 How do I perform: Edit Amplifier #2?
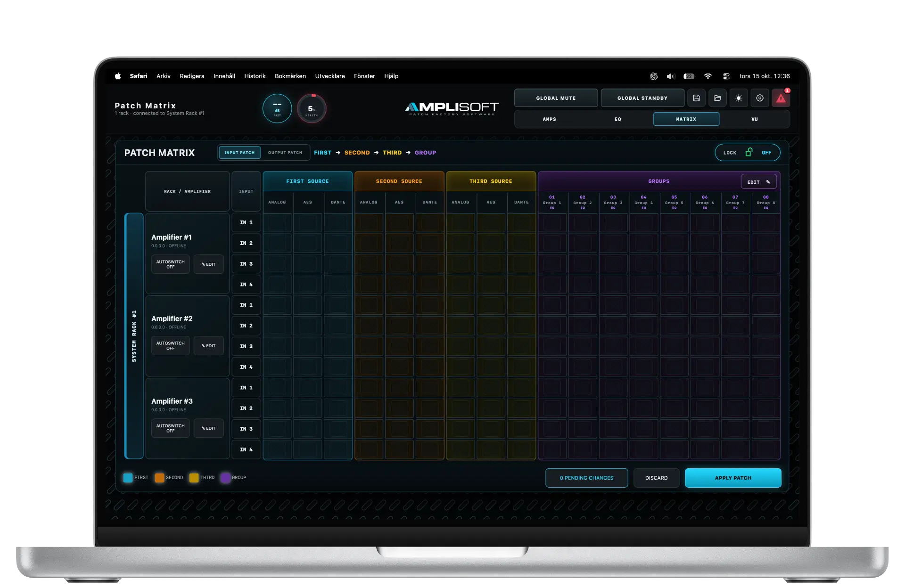point(208,346)
